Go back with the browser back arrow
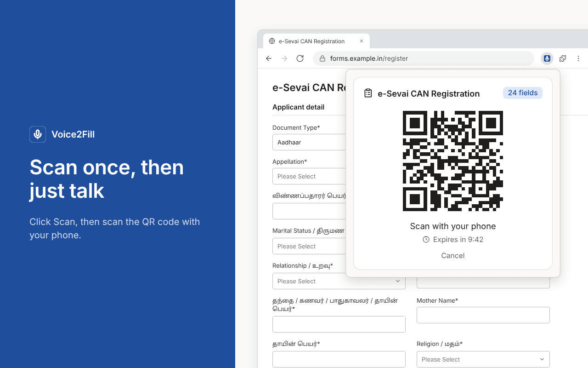The width and height of the screenshot is (588, 368). (269, 58)
